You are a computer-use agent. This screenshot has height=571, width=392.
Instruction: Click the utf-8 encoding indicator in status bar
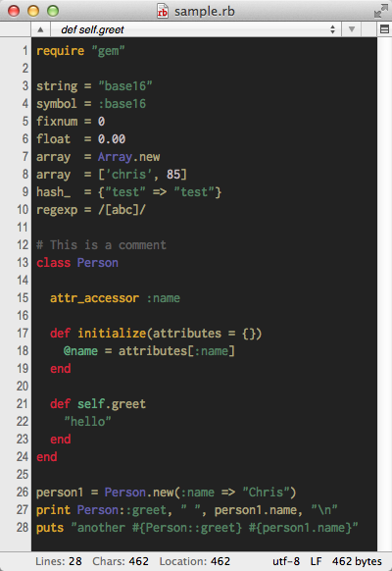(x=286, y=561)
